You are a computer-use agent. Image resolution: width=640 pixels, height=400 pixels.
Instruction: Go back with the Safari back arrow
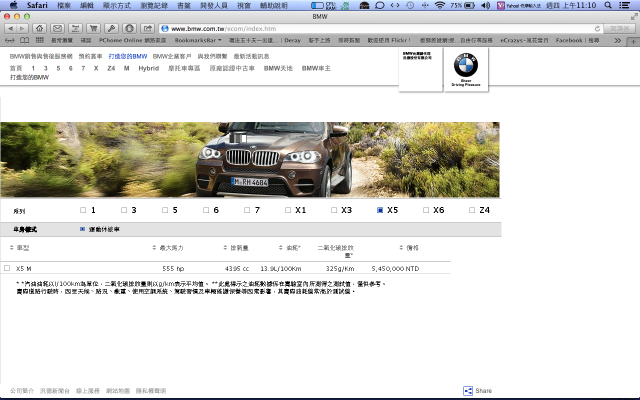point(11,29)
